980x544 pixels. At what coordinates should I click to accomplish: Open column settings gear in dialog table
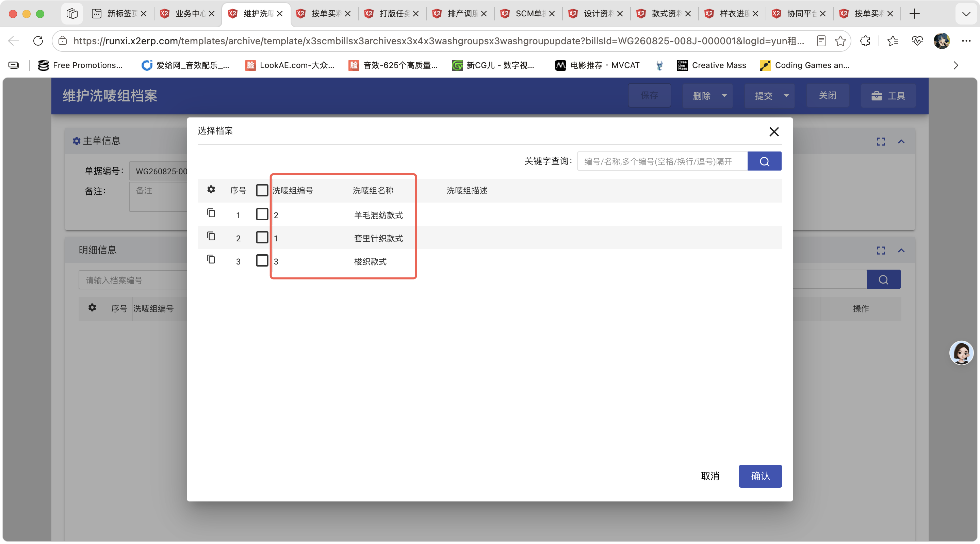(x=211, y=189)
